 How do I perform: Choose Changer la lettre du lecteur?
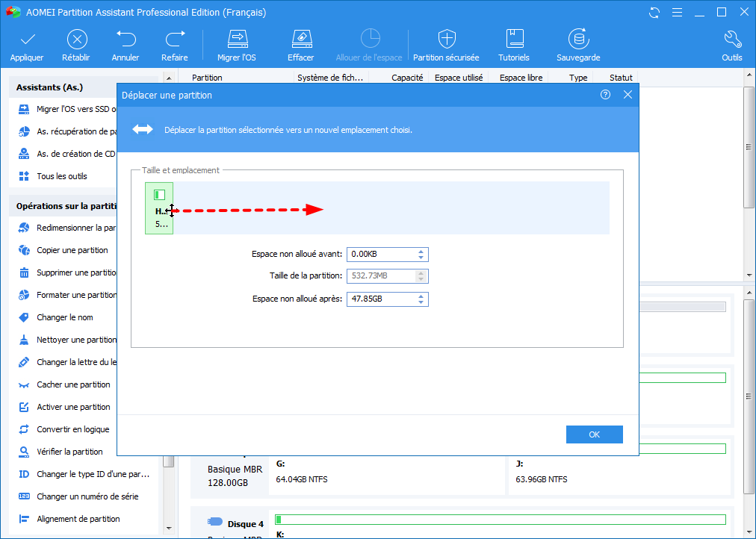[x=67, y=362]
